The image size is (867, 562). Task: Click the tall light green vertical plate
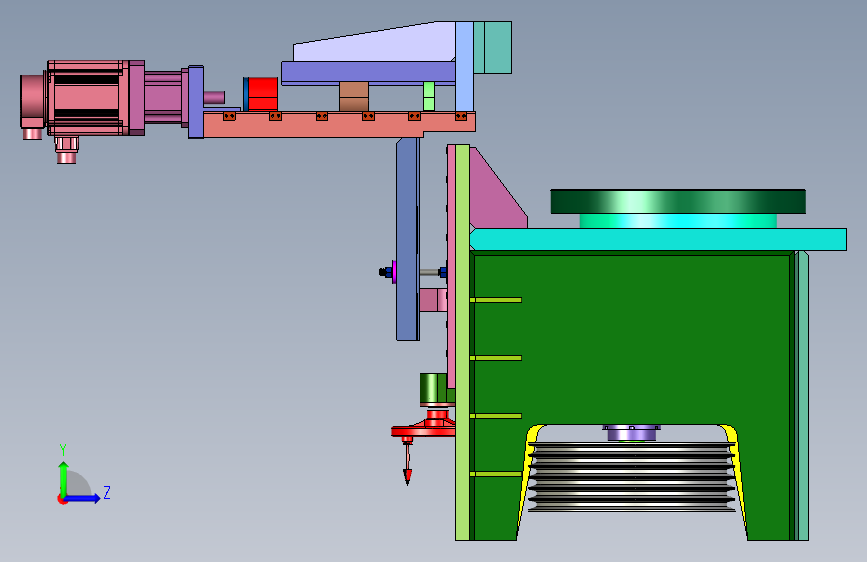coord(462,343)
